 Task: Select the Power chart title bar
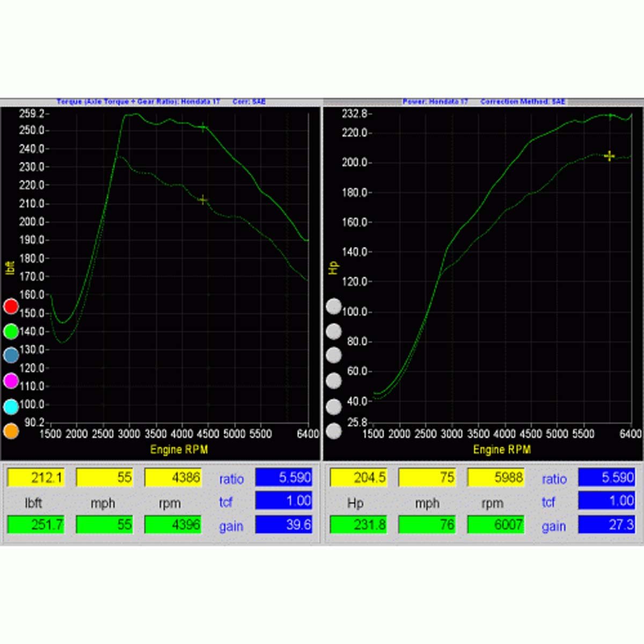(483, 101)
